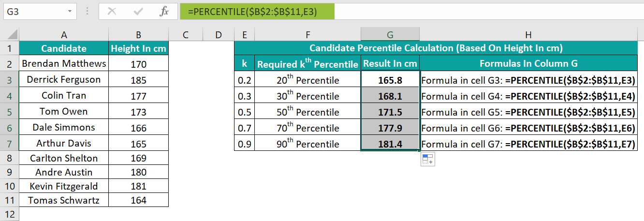Select k value 0.2
This screenshot has width=644, height=221.
tap(245, 80)
